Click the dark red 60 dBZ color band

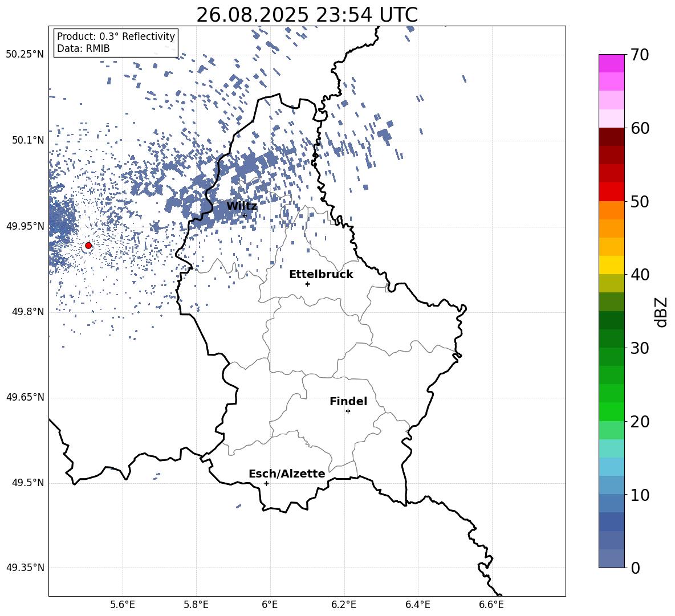pos(612,137)
